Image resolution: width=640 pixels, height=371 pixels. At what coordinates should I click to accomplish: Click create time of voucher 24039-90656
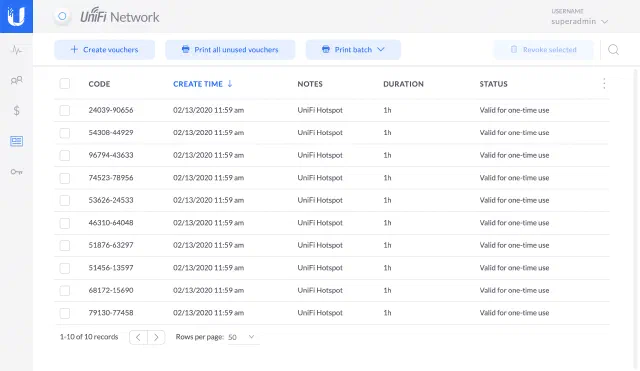tap(209, 110)
